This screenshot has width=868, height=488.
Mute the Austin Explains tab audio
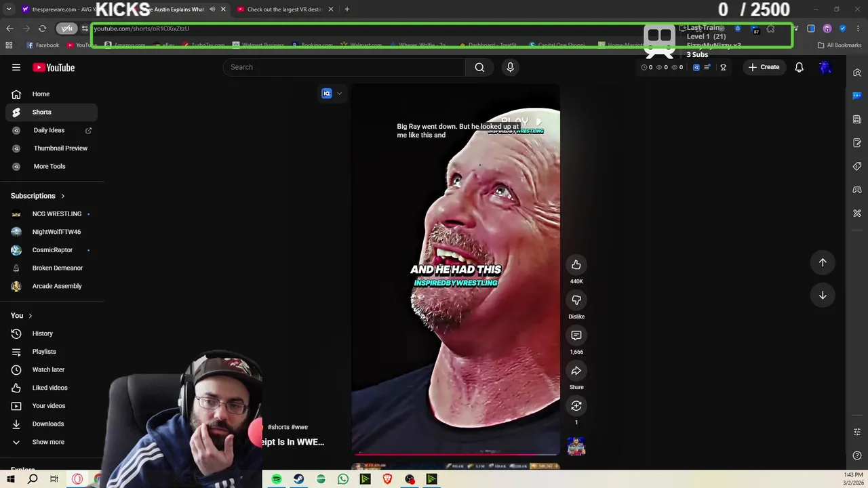(212, 9)
